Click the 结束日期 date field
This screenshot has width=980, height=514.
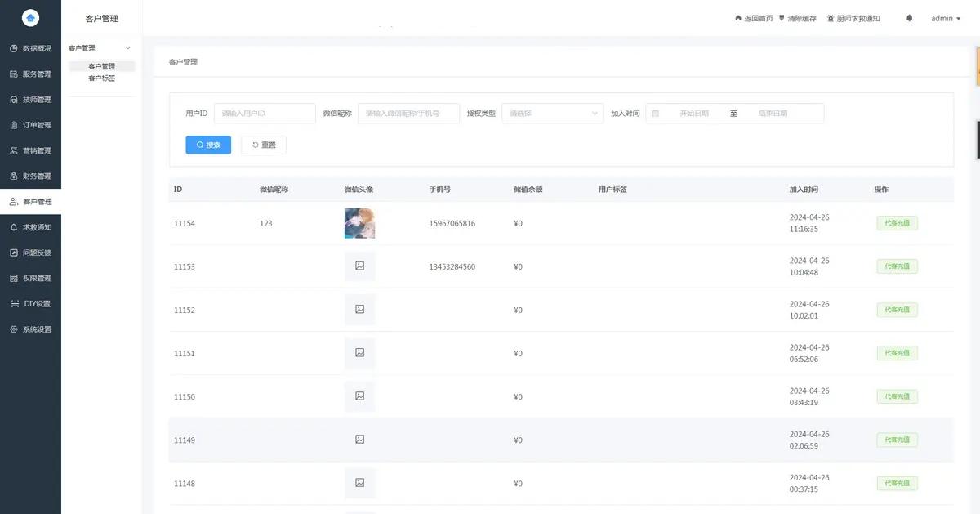tap(773, 114)
